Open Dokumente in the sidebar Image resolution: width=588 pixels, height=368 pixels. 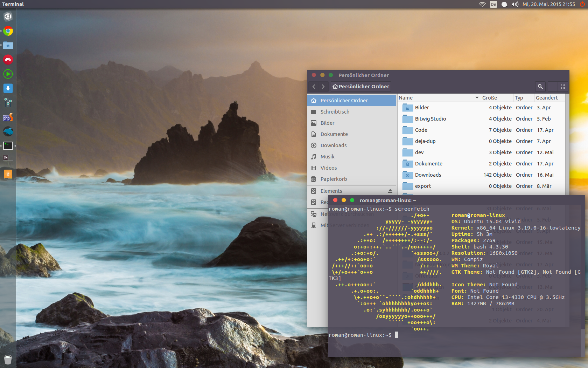(352, 134)
